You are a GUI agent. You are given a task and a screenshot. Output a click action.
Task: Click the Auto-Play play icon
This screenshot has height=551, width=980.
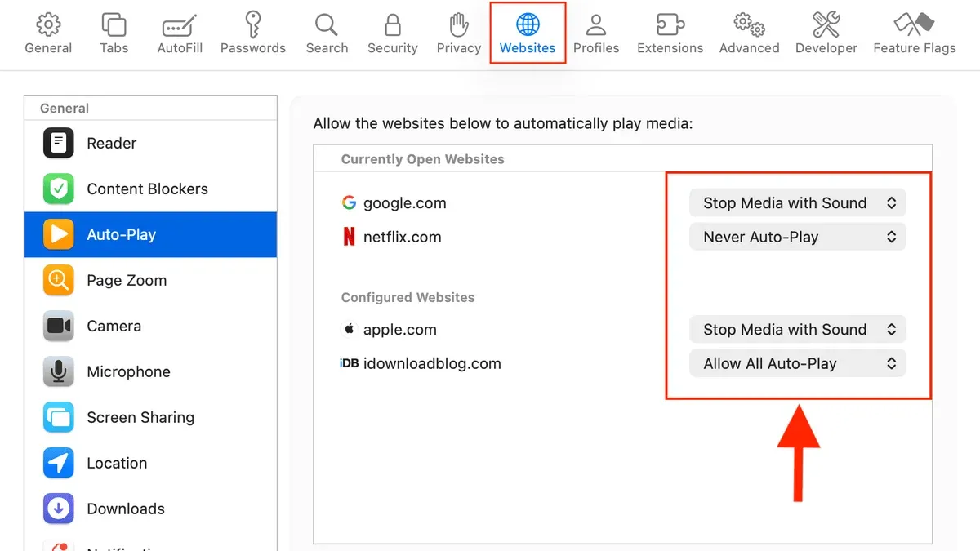click(59, 234)
